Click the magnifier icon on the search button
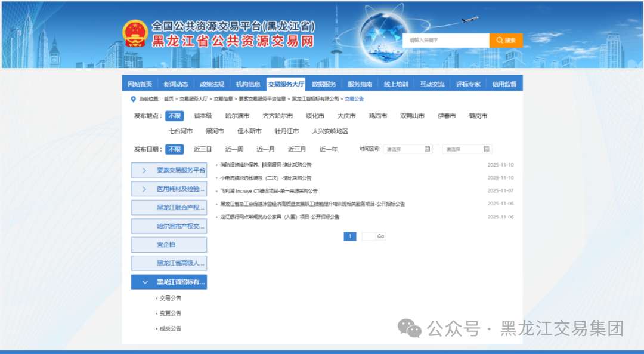 (x=500, y=40)
